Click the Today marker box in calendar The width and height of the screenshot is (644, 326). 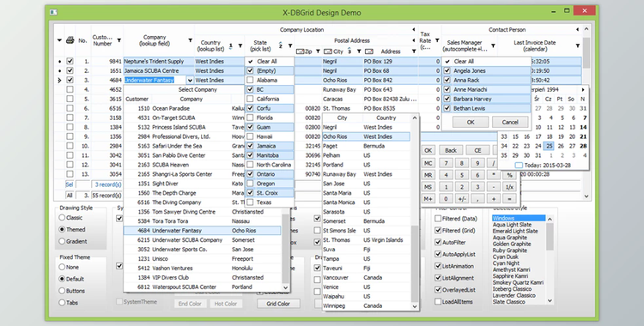(519, 165)
